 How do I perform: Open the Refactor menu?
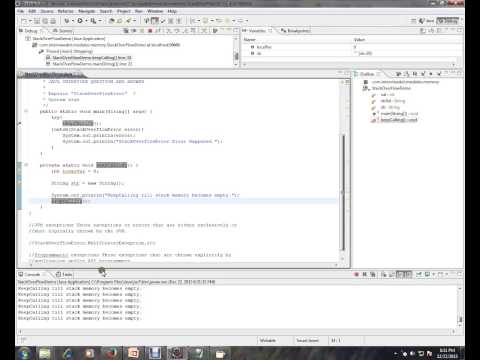pyautogui.click(x=65, y=11)
